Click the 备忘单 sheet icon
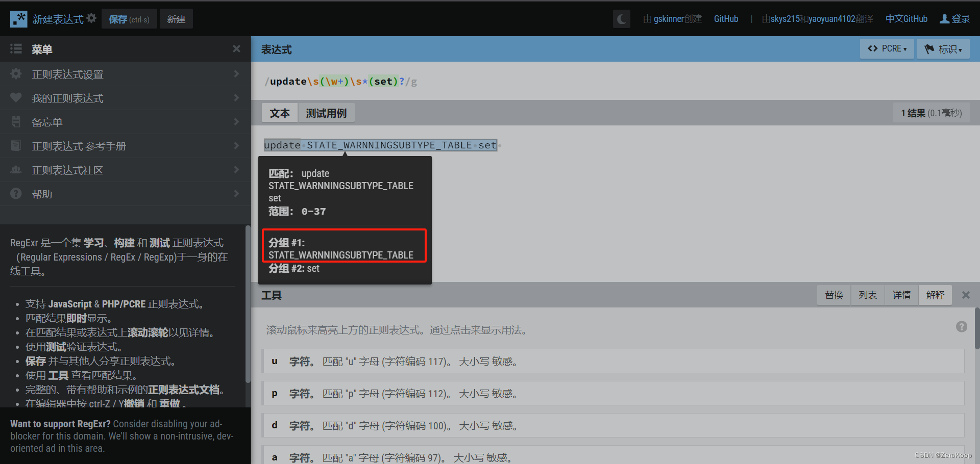The width and height of the screenshot is (980, 464). click(16, 122)
